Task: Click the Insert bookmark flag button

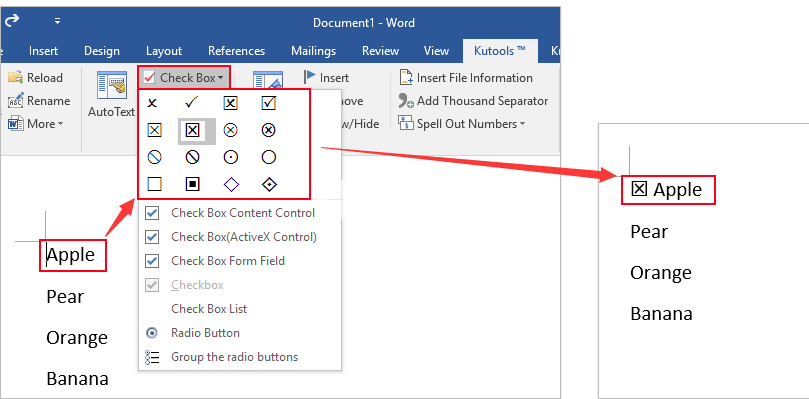Action: [x=326, y=78]
